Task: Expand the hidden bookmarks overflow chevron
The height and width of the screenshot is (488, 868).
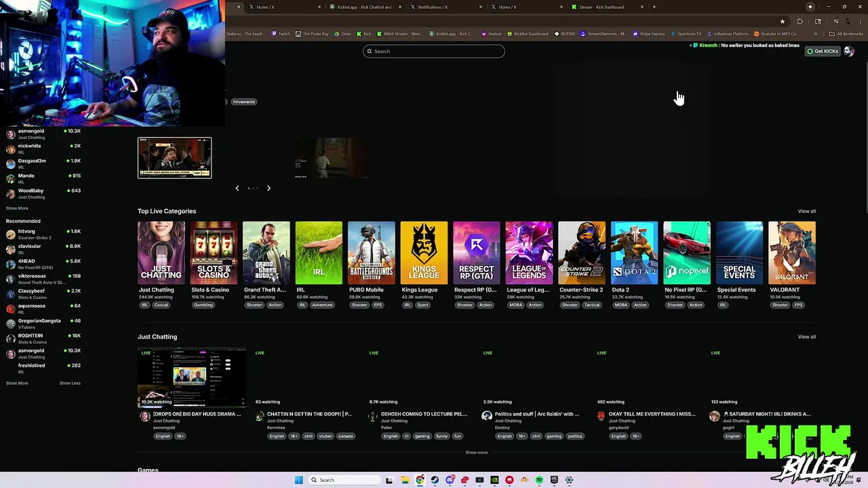Action: [x=816, y=34]
